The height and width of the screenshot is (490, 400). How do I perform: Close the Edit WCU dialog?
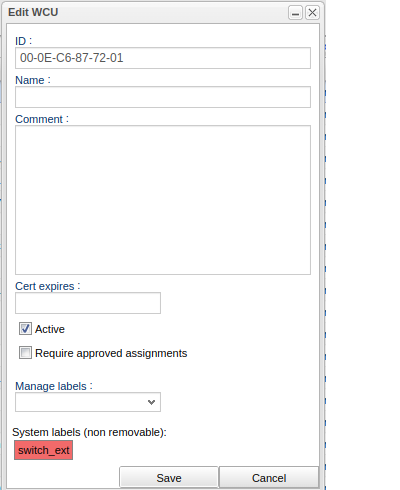coord(312,13)
